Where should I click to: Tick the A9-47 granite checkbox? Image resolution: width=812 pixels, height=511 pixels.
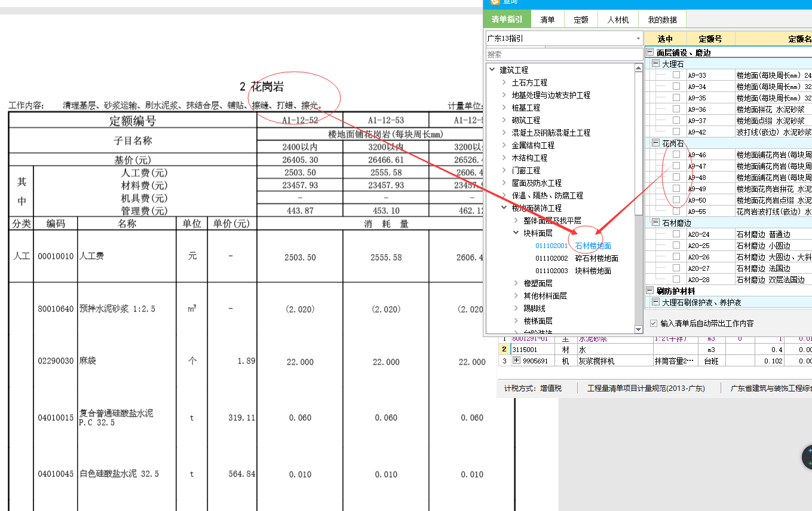(676, 166)
